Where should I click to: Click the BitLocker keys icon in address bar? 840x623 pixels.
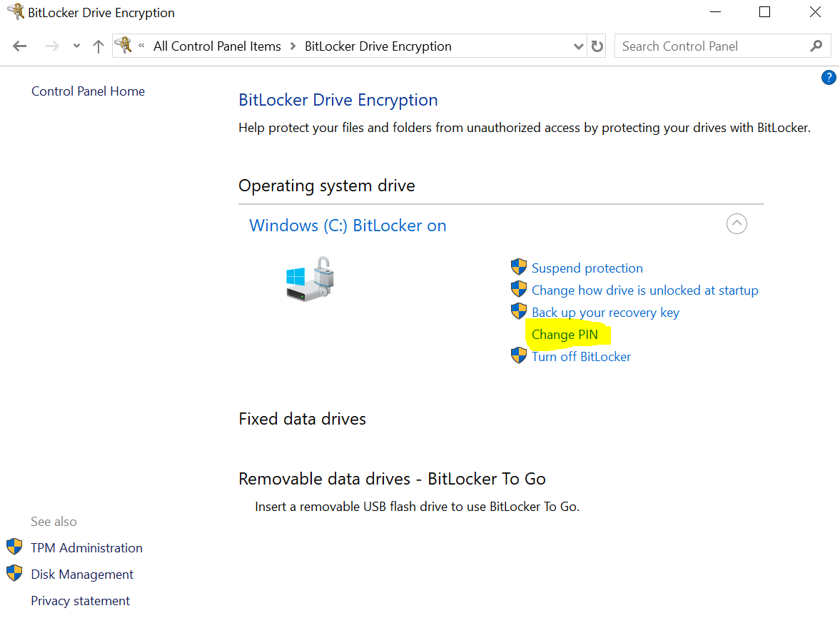coord(124,46)
